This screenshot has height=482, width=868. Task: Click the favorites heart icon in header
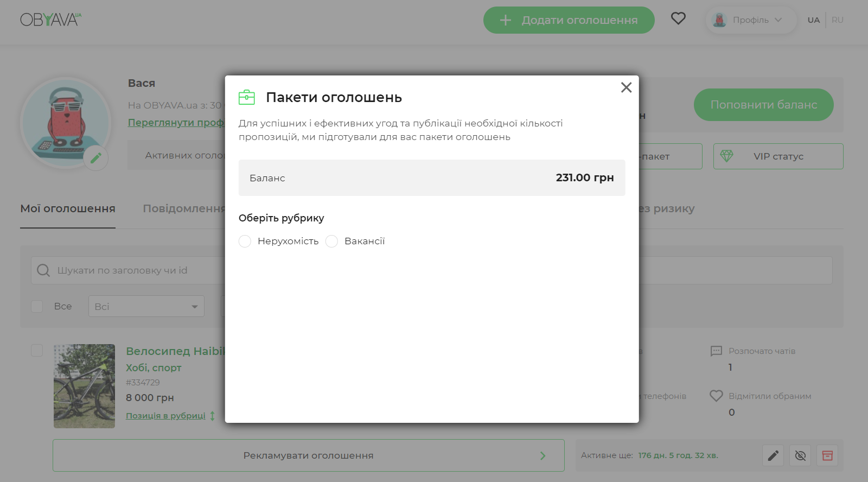tap(678, 19)
